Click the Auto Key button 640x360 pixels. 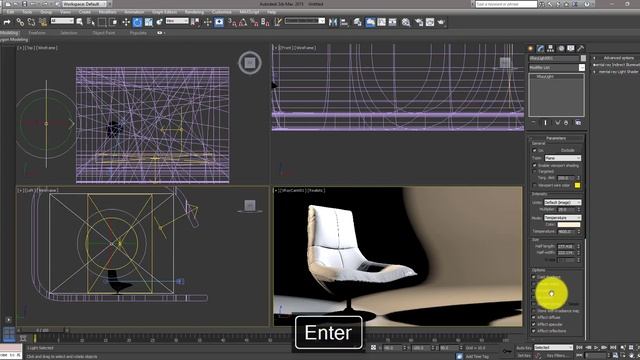(x=524, y=348)
